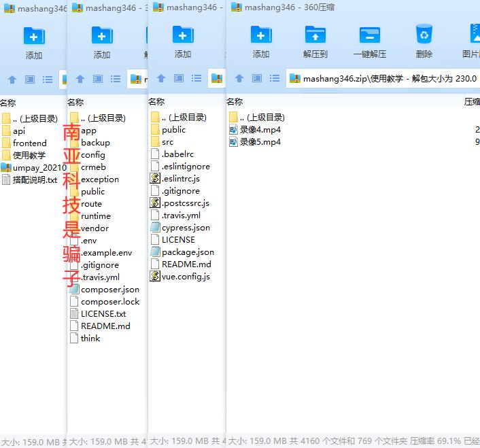Click the 解压到 (Extract to) toolbar icon
This screenshot has width=480, height=448.
(x=315, y=35)
